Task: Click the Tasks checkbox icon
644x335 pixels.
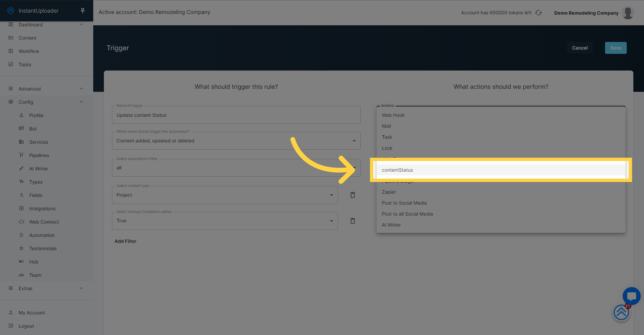Action: click(x=11, y=64)
